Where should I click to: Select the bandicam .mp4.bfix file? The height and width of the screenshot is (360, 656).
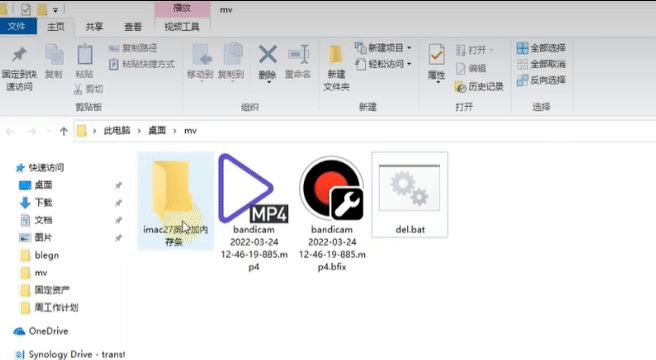[332, 212]
